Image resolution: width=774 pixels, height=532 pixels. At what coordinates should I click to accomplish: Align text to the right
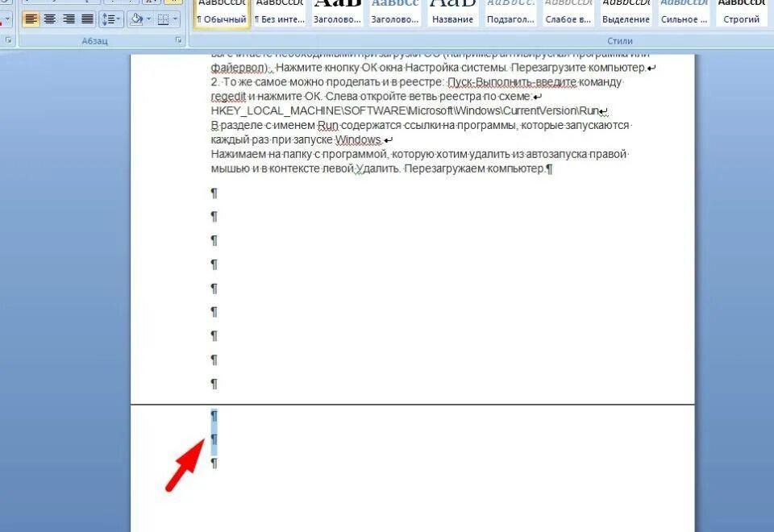coord(69,19)
